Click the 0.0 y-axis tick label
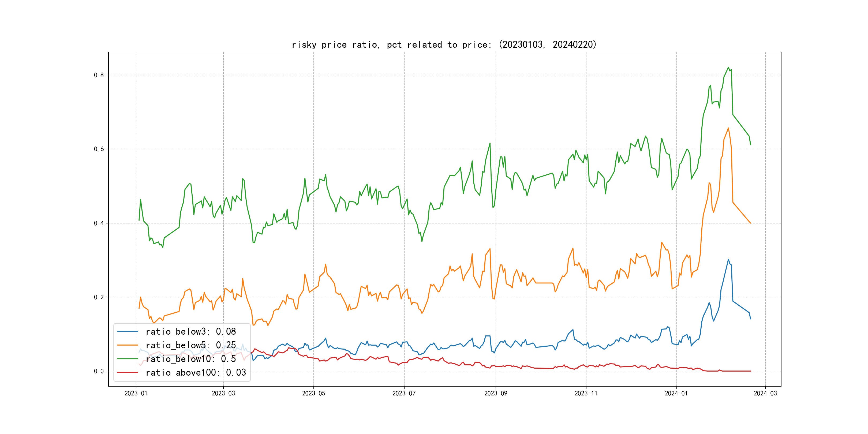The height and width of the screenshot is (434, 868). pyautogui.click(x=99, y=371)
